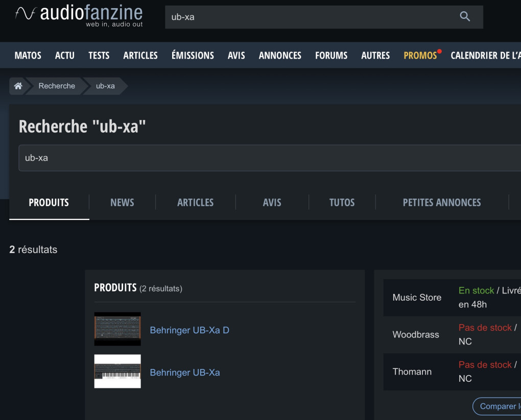Open the ACTU menu
The width and height of the screenshot is (521, 420).
(x=65, y=56)
